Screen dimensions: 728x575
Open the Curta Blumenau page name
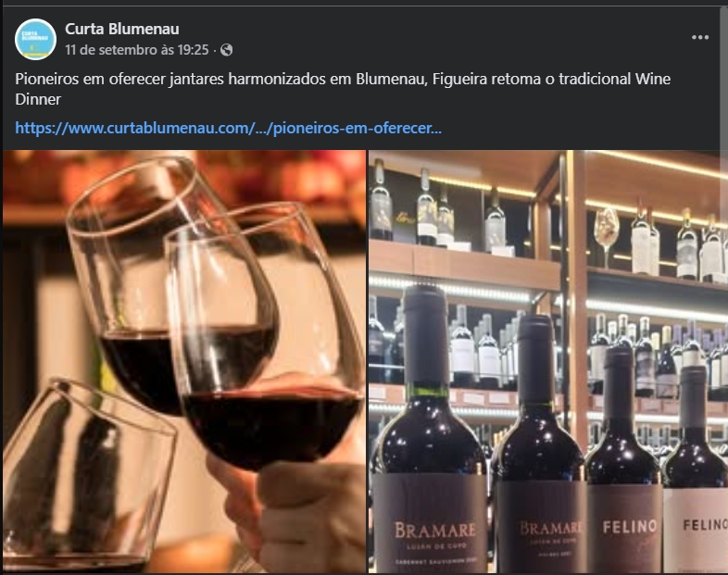tap(122, 29)
